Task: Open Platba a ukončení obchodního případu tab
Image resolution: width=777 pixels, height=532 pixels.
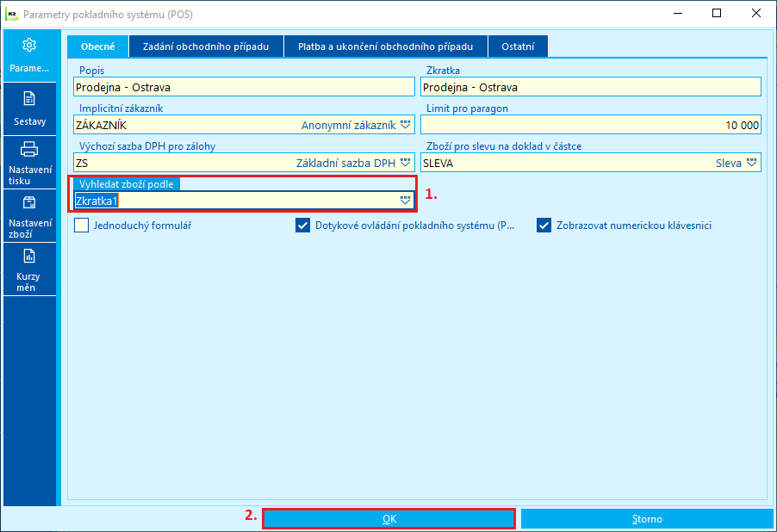Action: click(x=386, y=46)
